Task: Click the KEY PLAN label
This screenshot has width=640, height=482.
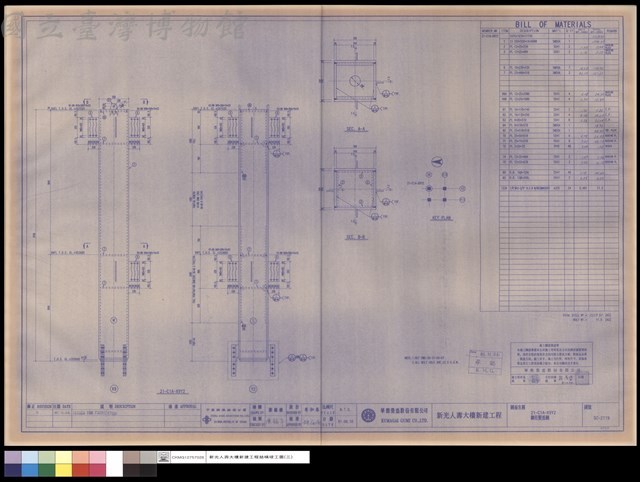Action: (442, 218)
